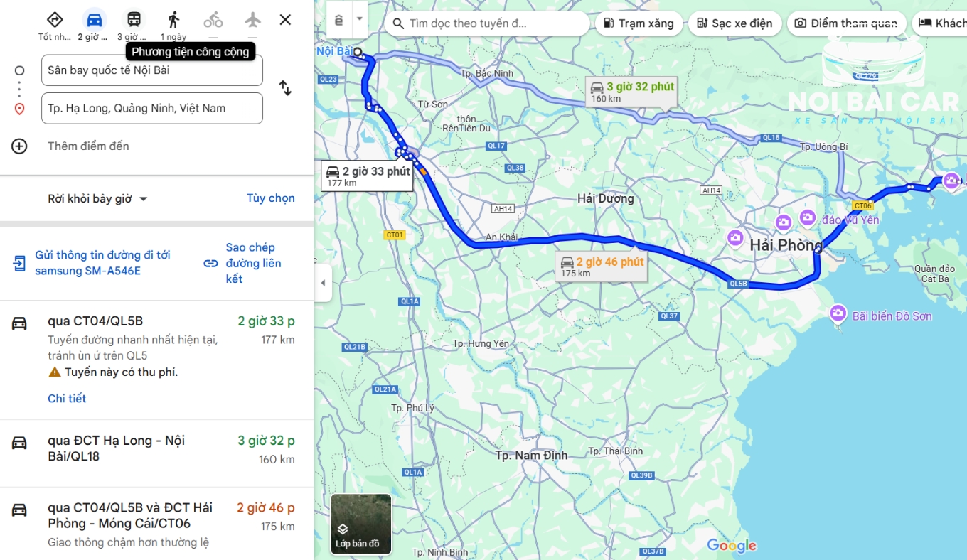
Task: Open Tùy chọn route options
Action: click(x=271, y=198)
